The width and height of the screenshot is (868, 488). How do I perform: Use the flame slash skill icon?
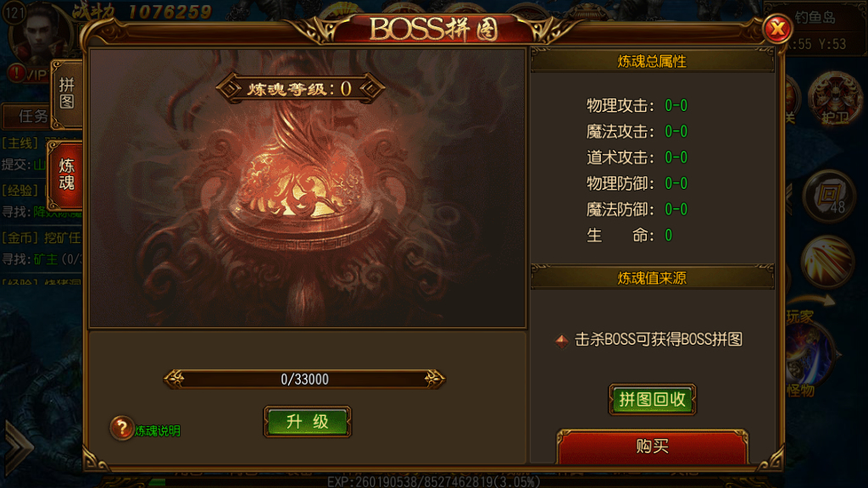pos(827,261)
